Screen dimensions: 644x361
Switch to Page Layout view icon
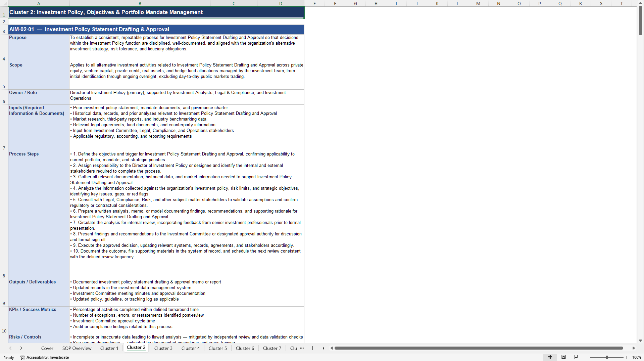[563, 357]
